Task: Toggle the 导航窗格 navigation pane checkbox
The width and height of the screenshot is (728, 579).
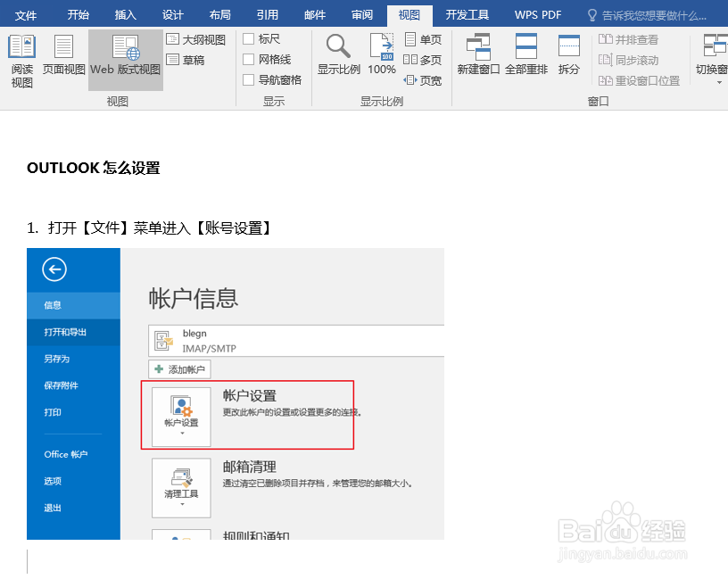Action: click(x=248, y=80)
